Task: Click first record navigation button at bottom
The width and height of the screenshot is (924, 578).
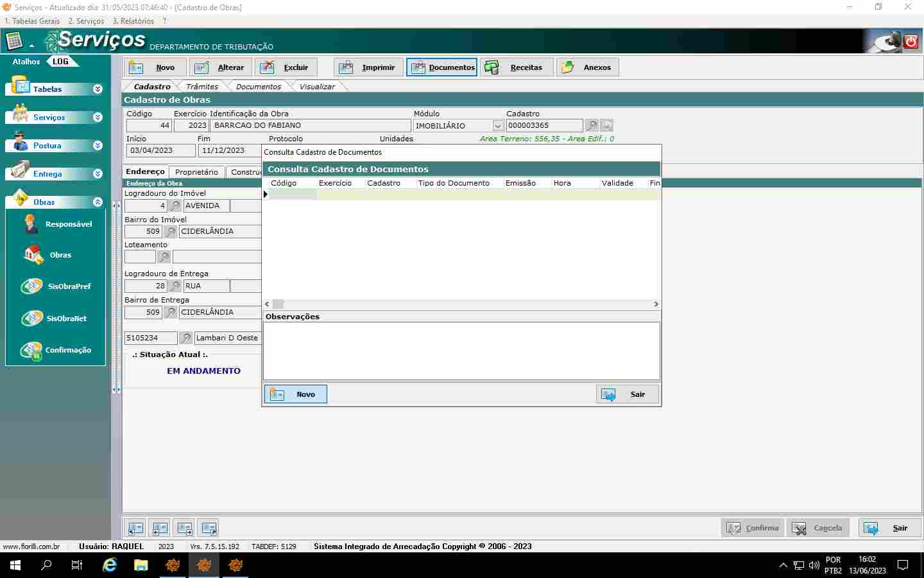Action: (135, 529)
